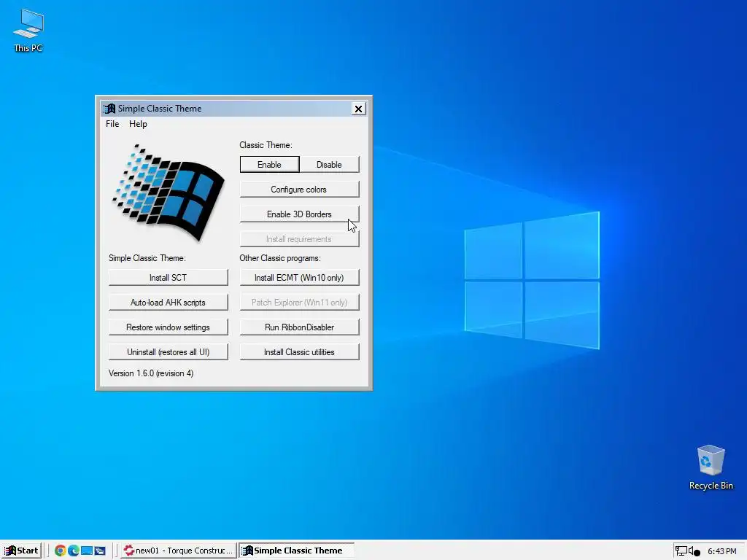Close the Simple Classic Theme window
The image size is (747, 560).
(x=358, y=109)
